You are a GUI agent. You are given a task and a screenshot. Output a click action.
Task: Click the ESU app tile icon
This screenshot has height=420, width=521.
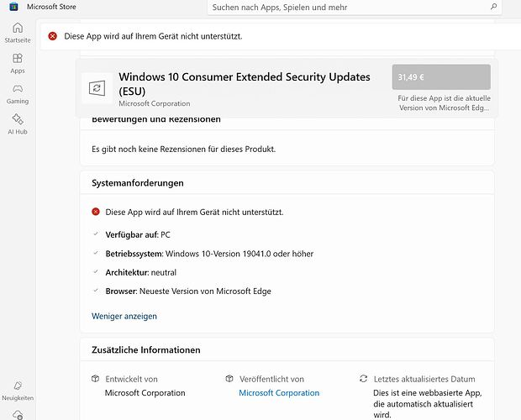coord(97,88)
